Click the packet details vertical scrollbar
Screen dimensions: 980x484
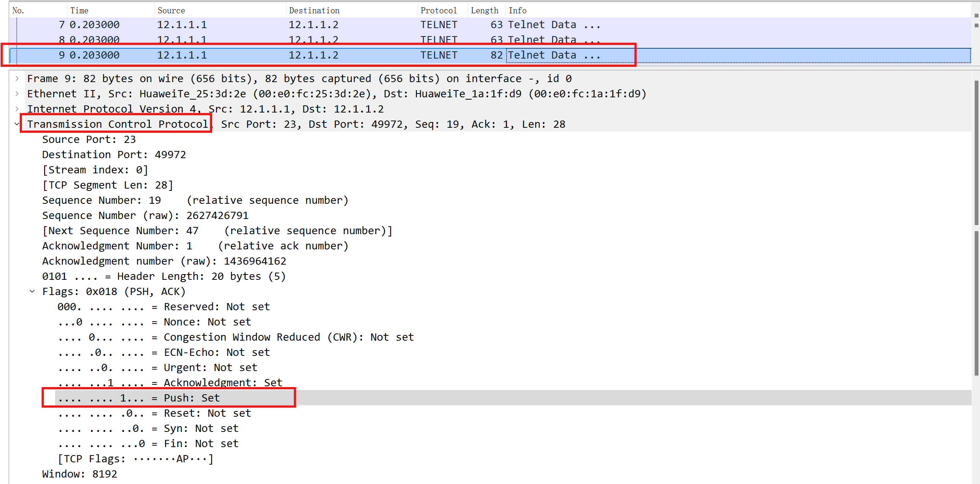(x=976, y=152)
